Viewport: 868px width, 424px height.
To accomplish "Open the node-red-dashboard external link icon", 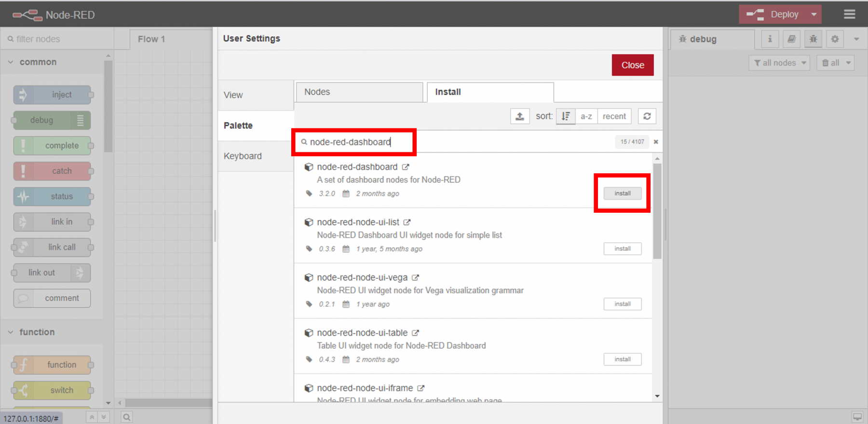I will pos(406,167).
